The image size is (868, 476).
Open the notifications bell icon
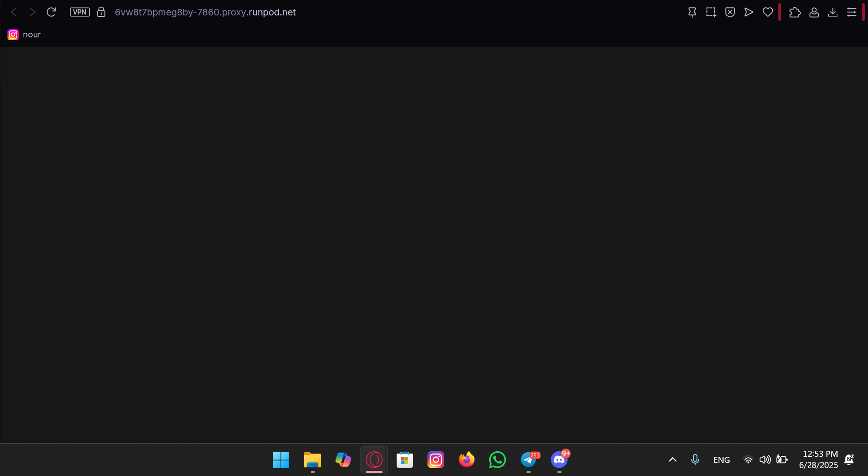pyautogui.click(x=850, y=460)
